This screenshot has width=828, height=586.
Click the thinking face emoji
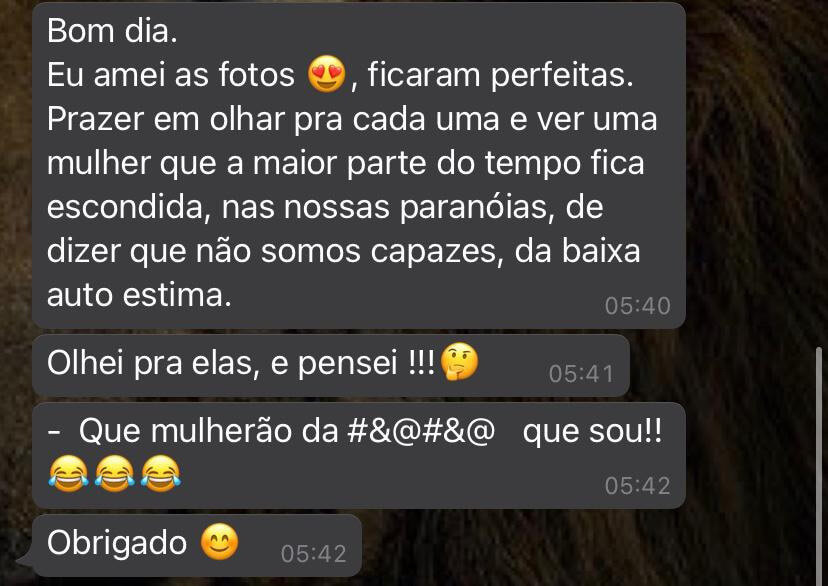coord(459,362)
